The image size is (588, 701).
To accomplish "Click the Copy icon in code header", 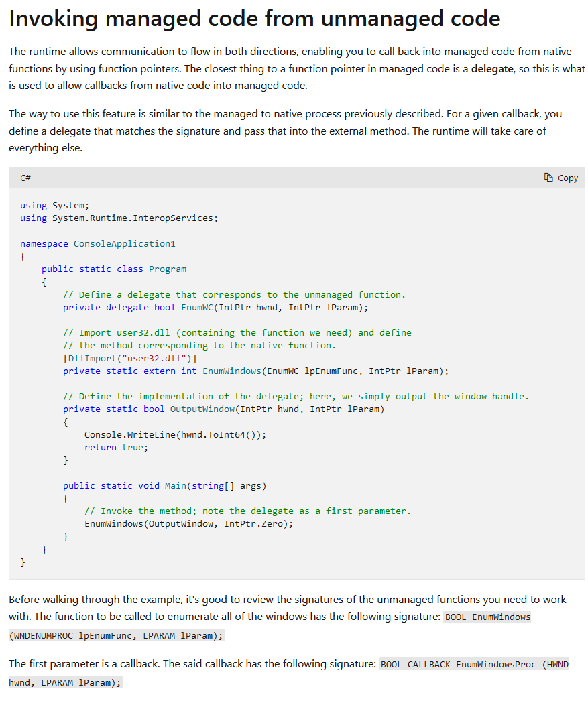I will (x=548, y=178).
